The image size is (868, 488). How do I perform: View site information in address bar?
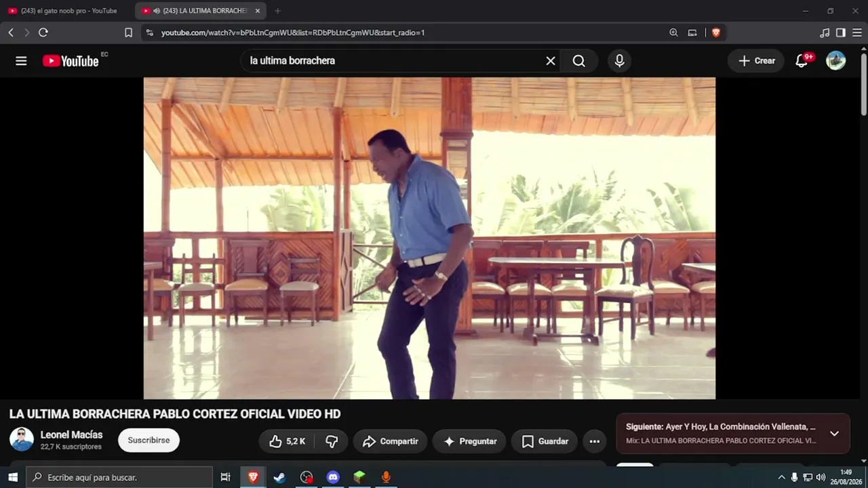coord(149,33)
